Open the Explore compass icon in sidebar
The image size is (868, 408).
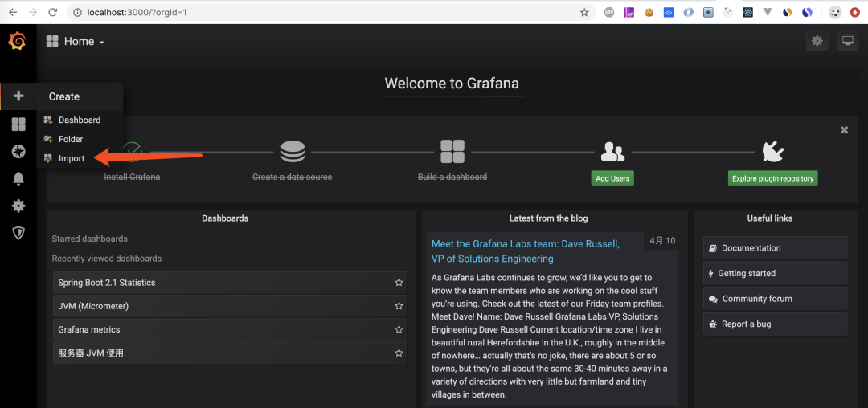click(x=18, y=152)
